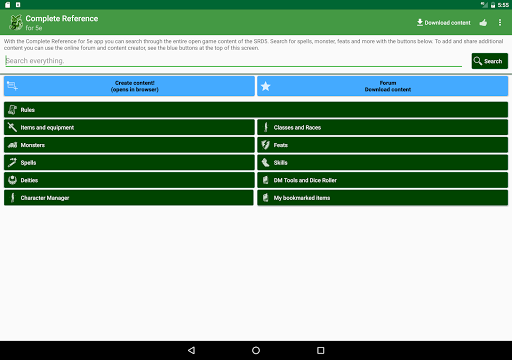This screenshot has height=360, width=512.
Task: Tap the download arrow icon in top bar
Action: 420,22
